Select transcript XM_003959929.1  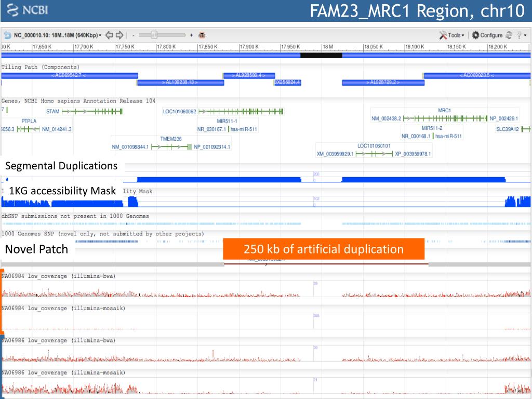click(x=335, y=154)
